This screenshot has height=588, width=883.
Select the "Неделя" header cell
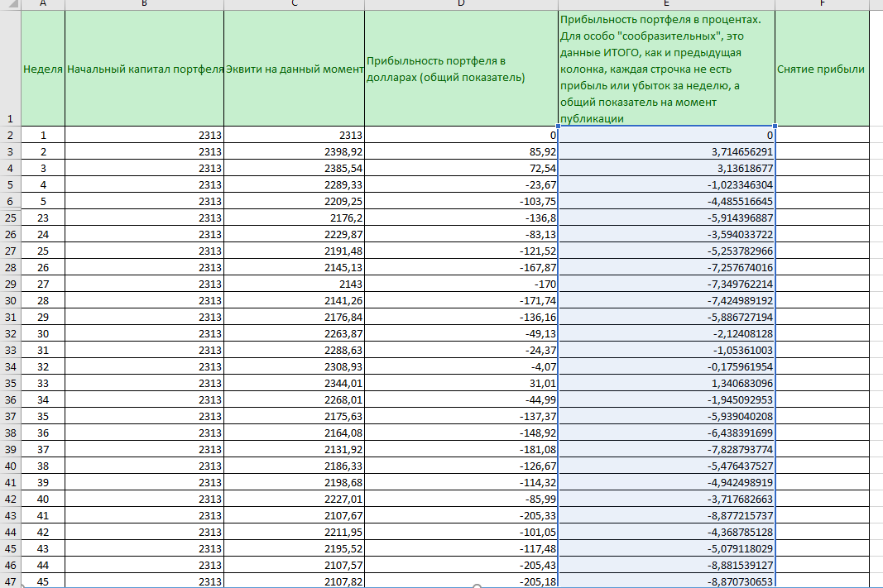[x=43, y=69]
